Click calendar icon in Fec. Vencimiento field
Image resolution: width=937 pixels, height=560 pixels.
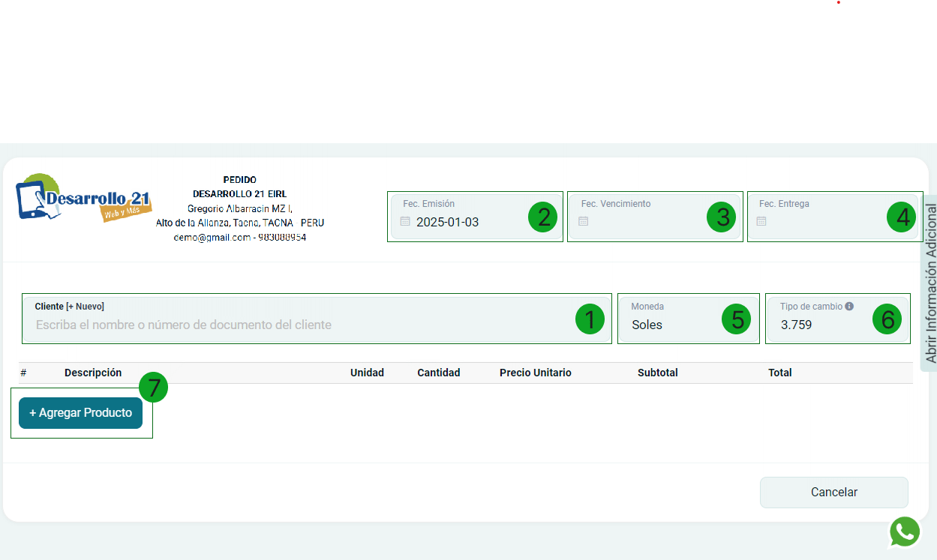(584, 222)
